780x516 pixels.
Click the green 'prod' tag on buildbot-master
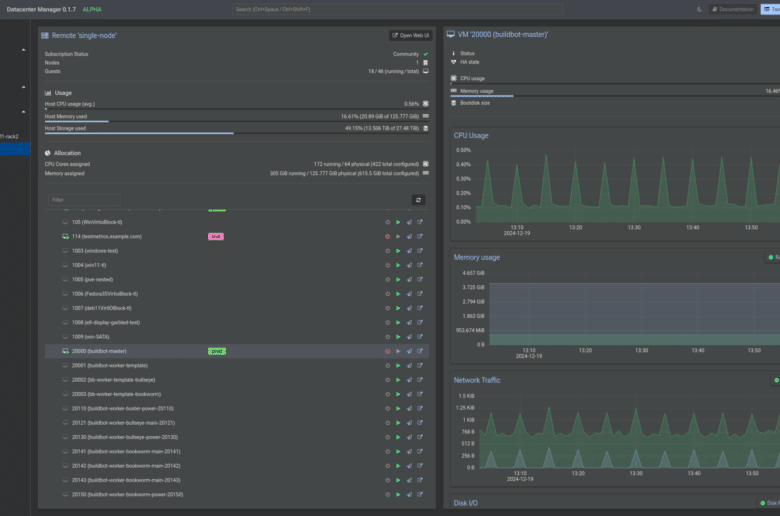click(217, 351)
